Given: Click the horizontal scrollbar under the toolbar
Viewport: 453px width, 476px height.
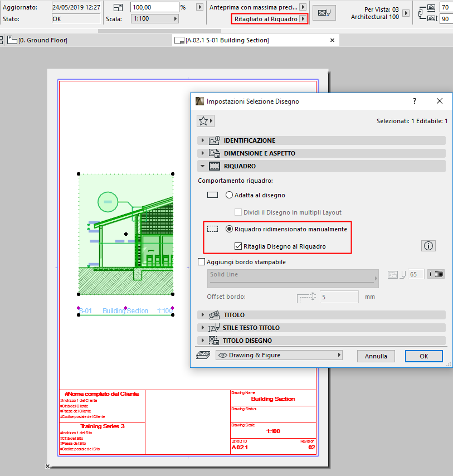Looking at the screenshot, I should 159,31.
